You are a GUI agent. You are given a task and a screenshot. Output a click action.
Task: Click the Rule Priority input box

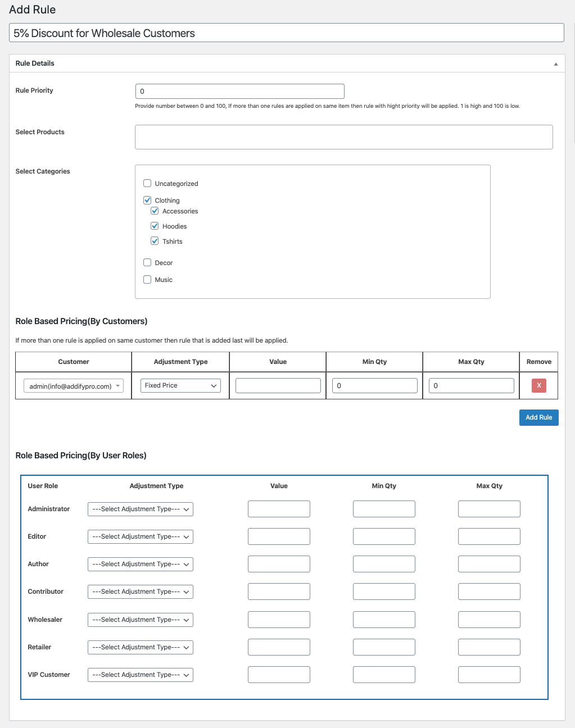click(239, 91)
